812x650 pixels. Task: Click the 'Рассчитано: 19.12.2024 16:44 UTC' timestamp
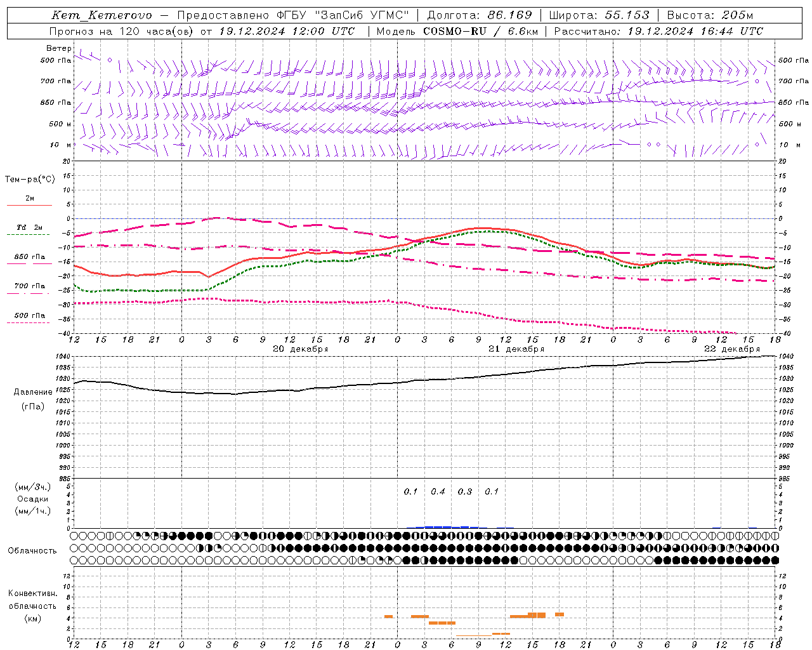[658, 31]
